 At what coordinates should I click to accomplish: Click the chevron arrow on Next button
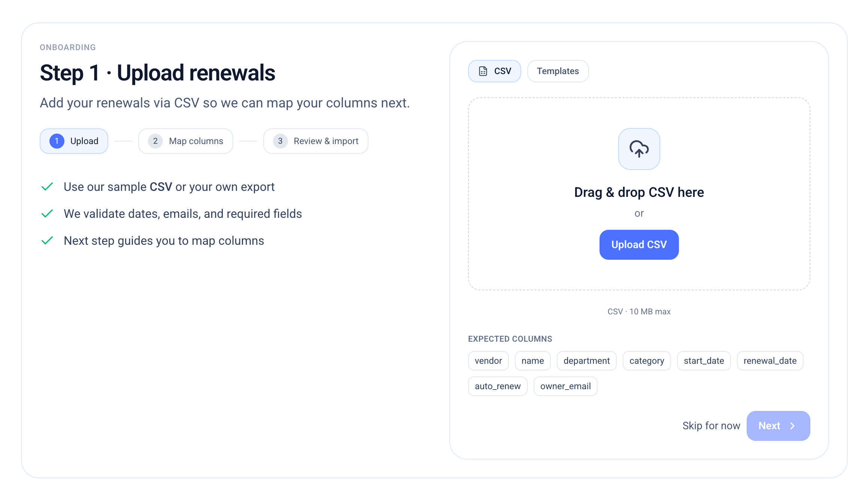[792, 426]
